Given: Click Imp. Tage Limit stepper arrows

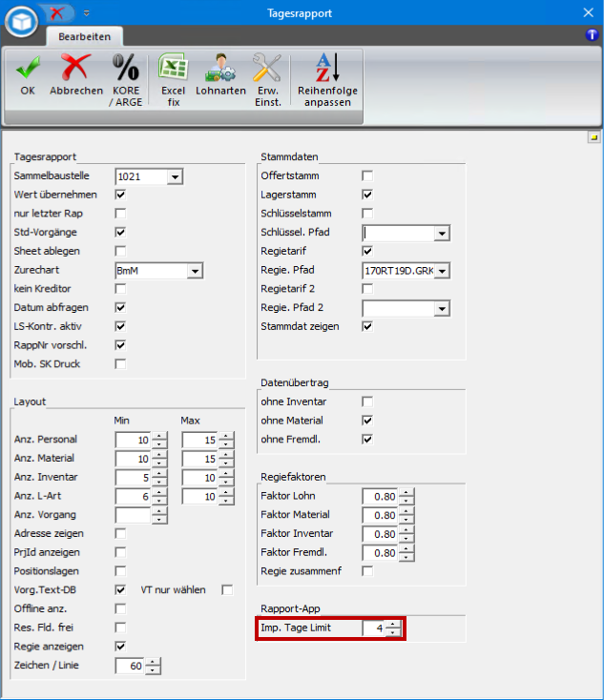Looking at the screenshot, I should pyautogui.click(x=393, y=628).
